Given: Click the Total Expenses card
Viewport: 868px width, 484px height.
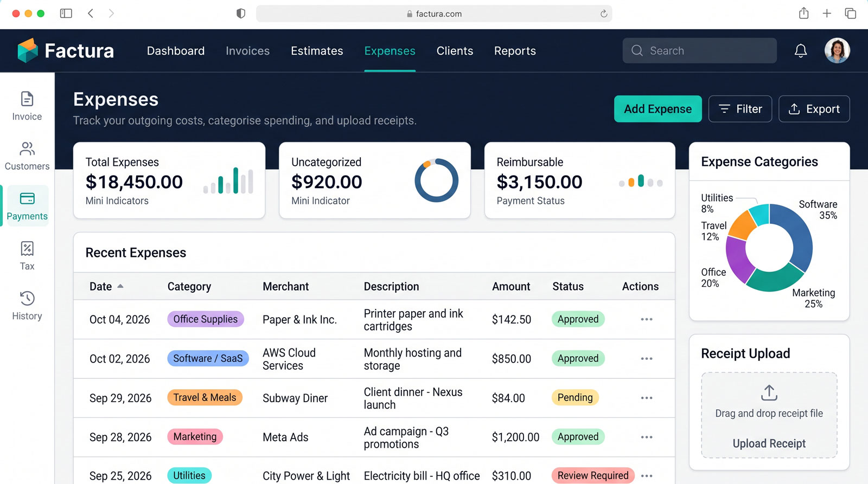Looking at the screenshot, I should pyautogui.click(x=169, y=180).
